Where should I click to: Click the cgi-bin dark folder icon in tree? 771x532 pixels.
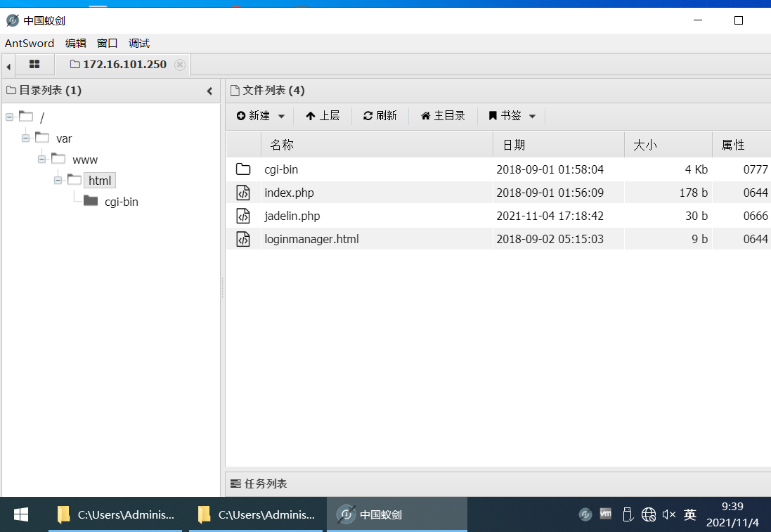[91, 200]
